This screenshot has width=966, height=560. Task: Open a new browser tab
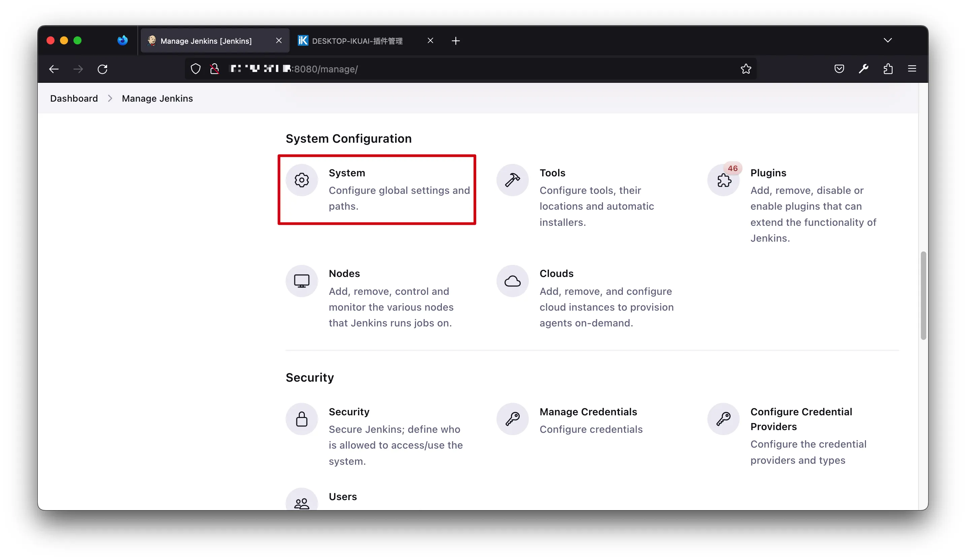(455, 41)
